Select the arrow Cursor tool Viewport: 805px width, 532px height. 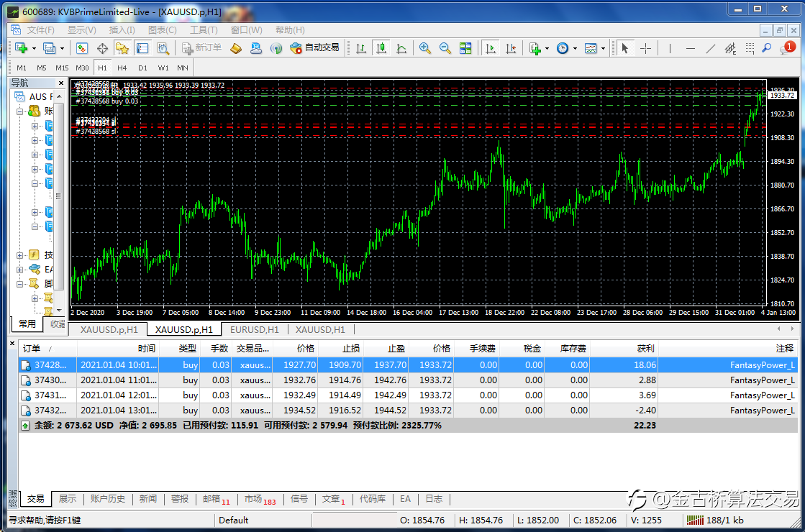pyautogui.click(x=624, y=48)
